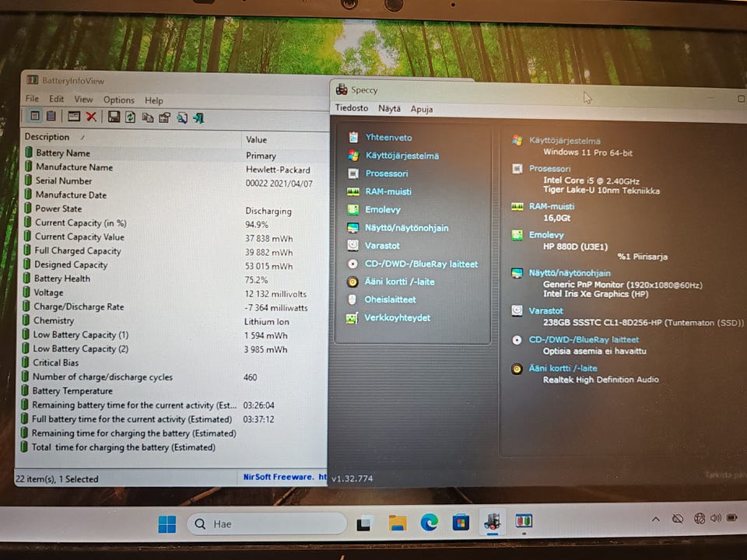Select RAM-muisti in the Speccy sidebar
This screenshot has height=560, width=747.
click(x=388, y=191)
